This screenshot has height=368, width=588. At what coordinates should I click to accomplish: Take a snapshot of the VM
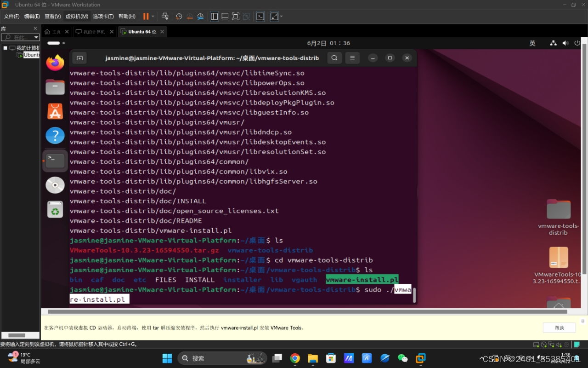click(179, 16)
